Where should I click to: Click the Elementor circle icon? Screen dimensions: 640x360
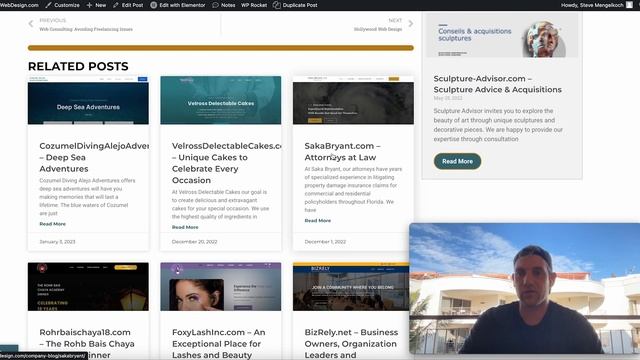click(153, 5)
